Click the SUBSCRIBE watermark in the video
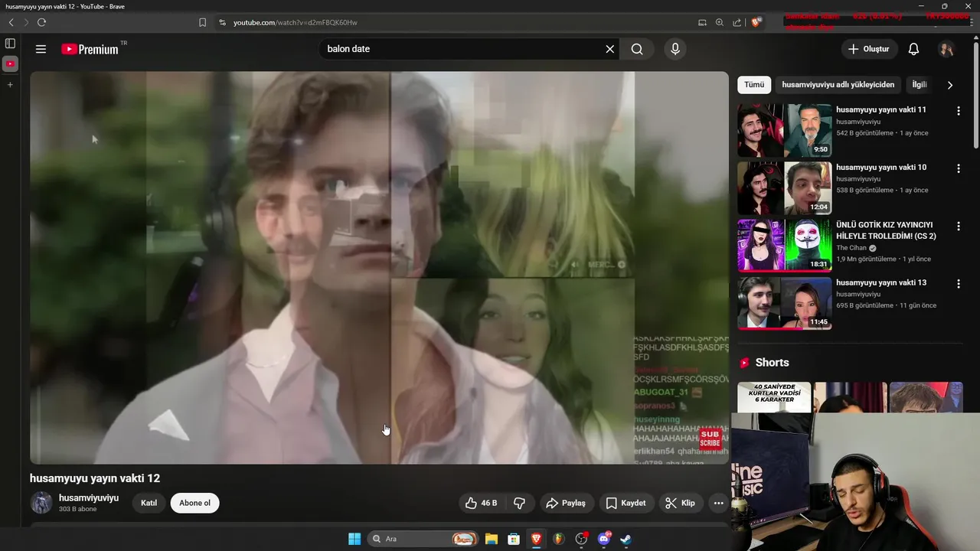Viewport: 980px width, 551px height. pos(710,439)
